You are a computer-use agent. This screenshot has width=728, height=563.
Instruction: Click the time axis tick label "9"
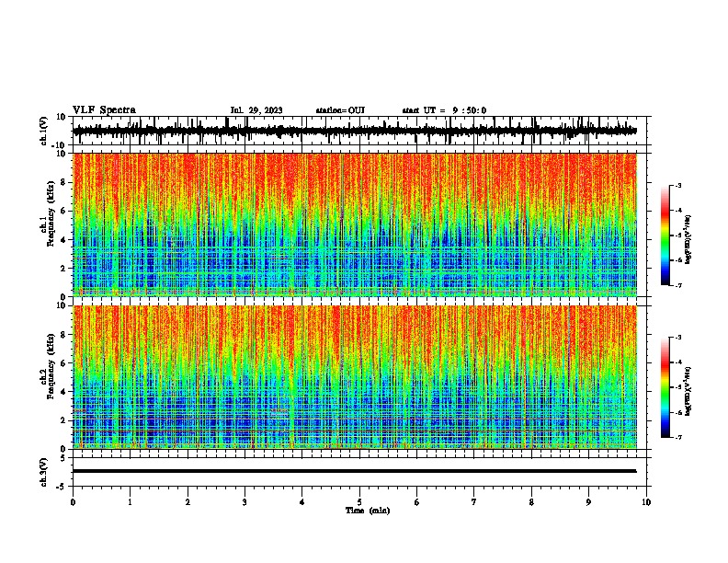(588, 502)
